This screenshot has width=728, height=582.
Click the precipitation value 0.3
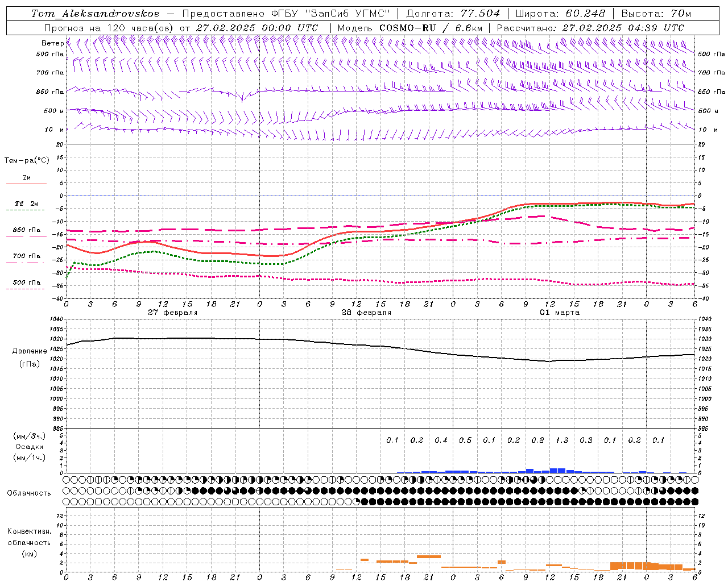coord(586,440)
